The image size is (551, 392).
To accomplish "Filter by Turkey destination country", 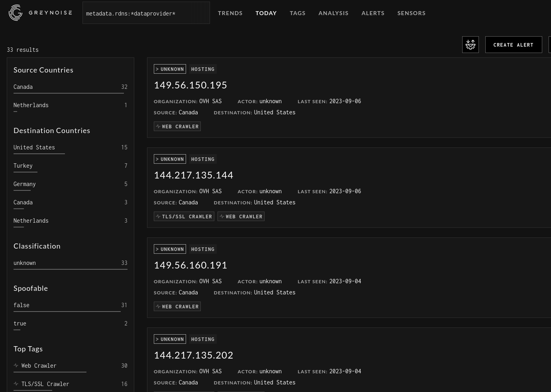I will tap(23, 165).
